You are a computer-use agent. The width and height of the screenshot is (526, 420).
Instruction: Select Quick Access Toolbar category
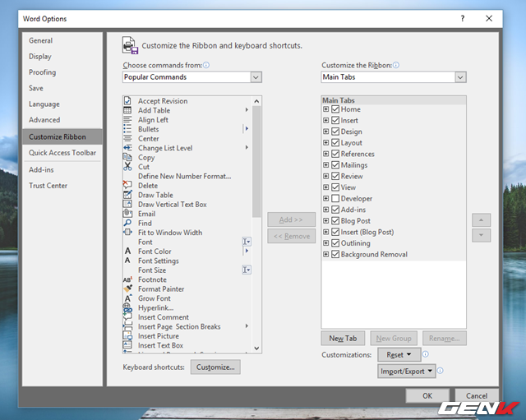tap(62, 153)
